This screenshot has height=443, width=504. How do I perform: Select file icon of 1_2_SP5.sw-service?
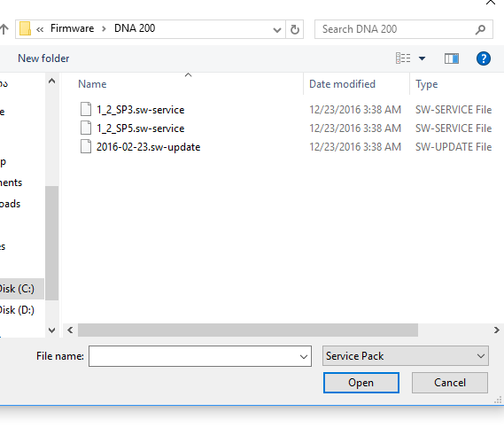coord(86,128)
